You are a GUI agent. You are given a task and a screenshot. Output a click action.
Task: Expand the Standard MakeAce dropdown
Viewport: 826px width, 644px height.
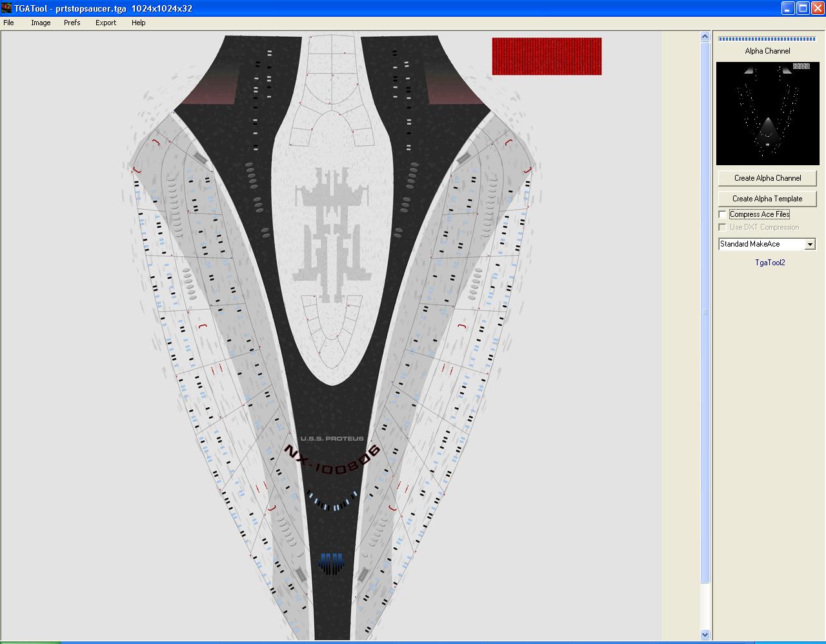tap(810, 244)
